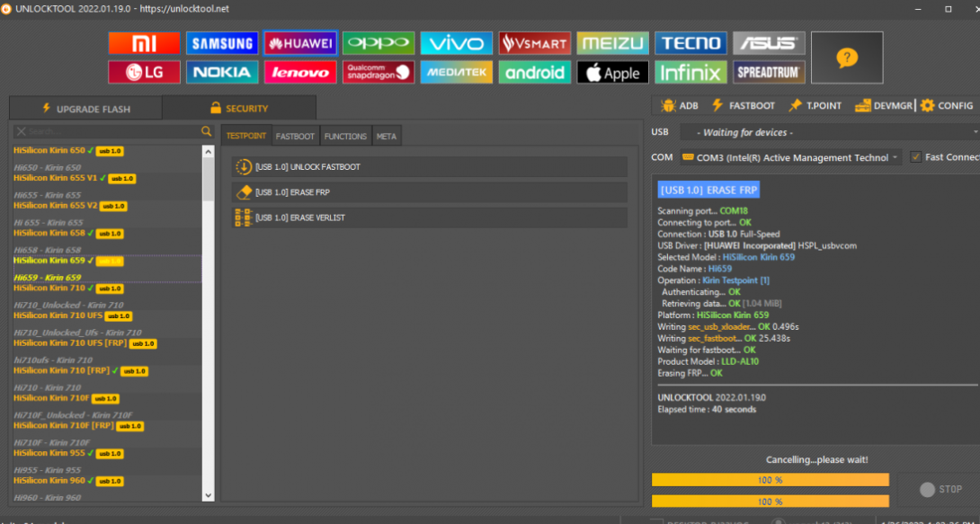Viewport: 980px width, 524px height.
Task: Click the [USB 1.0] ERASE FRP log header
Action: coord(708,191)
